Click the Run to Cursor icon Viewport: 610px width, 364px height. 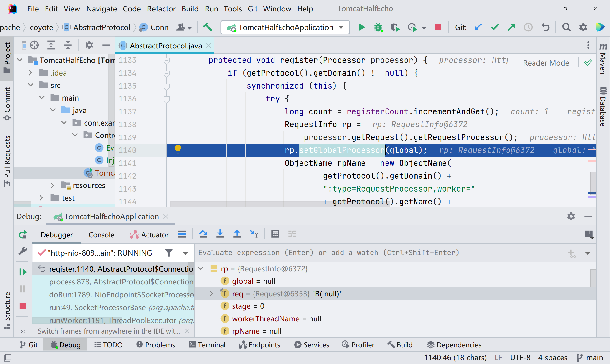coord(254,234)
